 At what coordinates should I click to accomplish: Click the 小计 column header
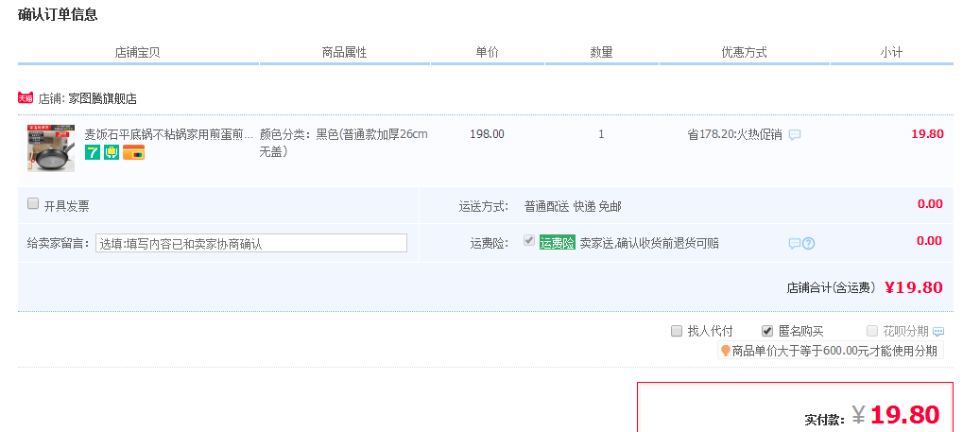click(x=891, y=53)
